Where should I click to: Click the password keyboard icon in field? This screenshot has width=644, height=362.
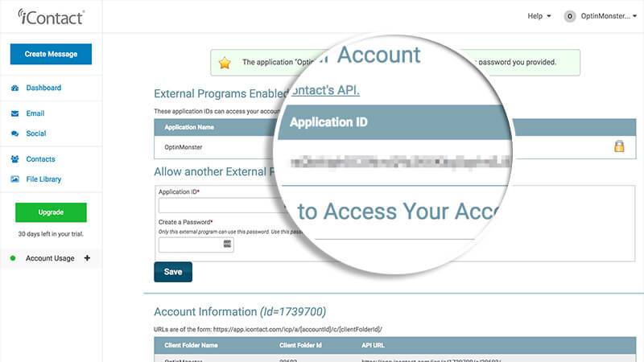(x=227, y=245)
